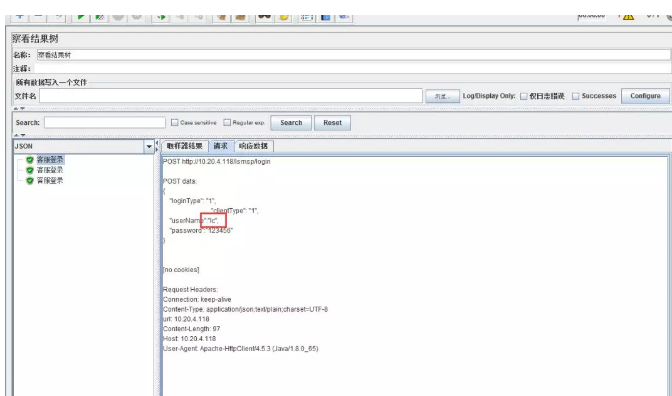This screenshot has width=672, height=396.
Task: Switch to the 响应数据 tab
Action: click(253, 146)
